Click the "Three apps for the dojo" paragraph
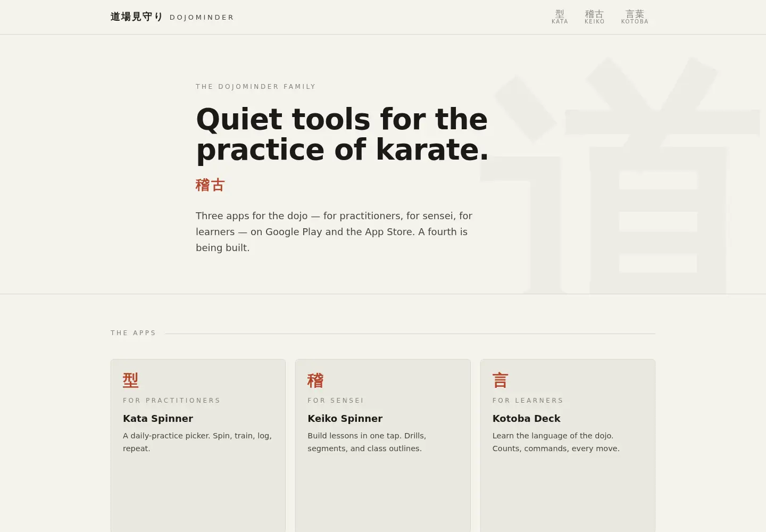This screenshot has width=766, height=532. click(x=334, y=231)
